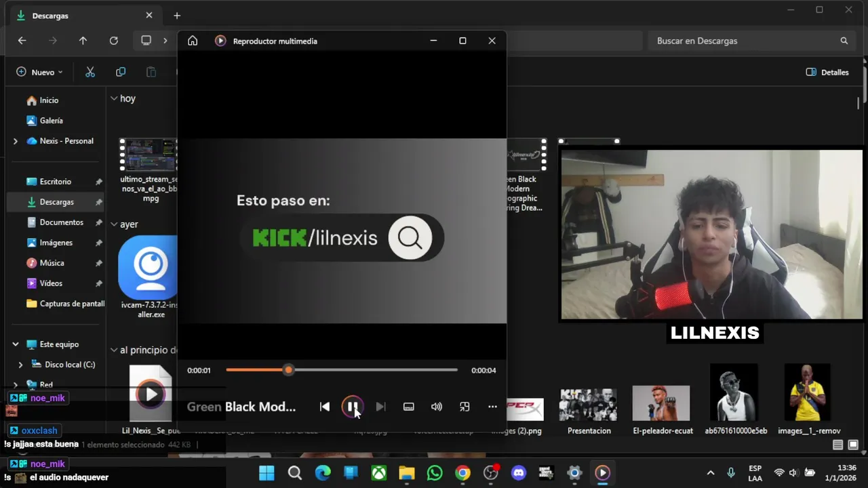Pause the video in Reproductor multimedia

[353, 407]
